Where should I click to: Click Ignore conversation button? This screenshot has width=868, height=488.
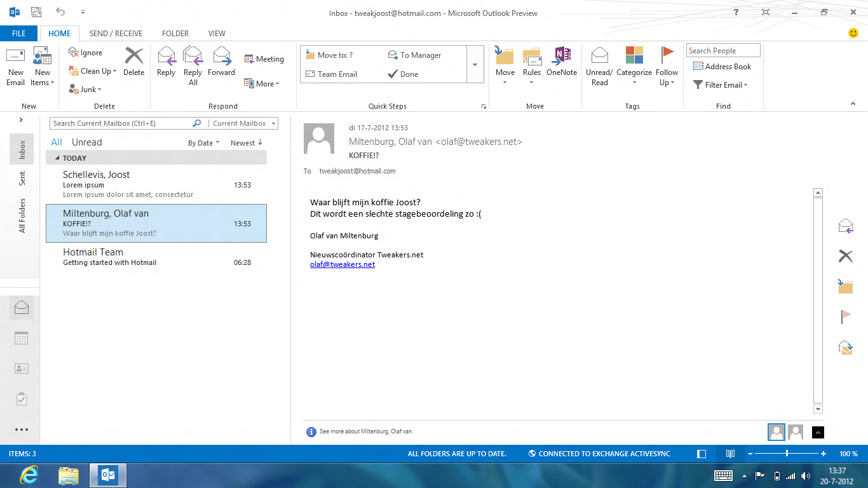coord(86,53)
